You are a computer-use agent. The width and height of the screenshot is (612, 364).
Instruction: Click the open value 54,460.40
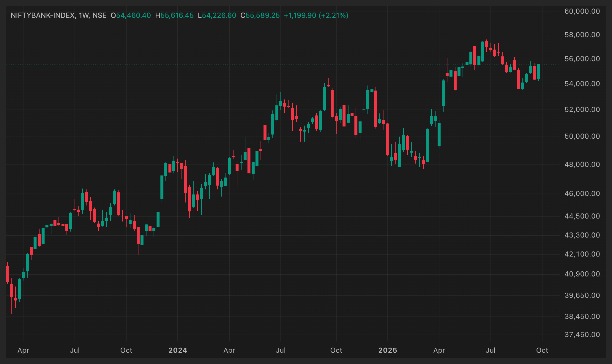pyautogui.click(x=133, y=15)
